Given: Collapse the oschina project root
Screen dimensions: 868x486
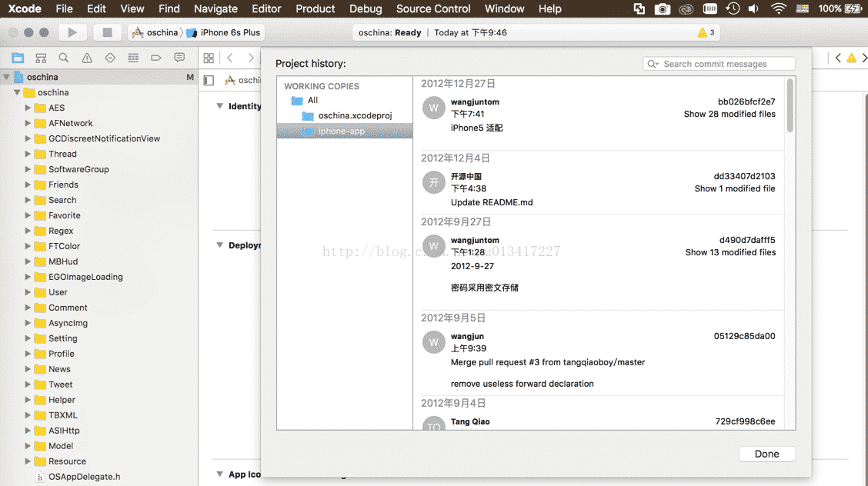Looking at the screenshot, I should click(x=7, y=77).
